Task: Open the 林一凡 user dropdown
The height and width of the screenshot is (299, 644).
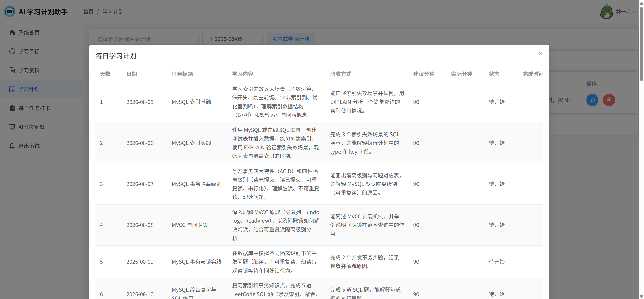Action: (626, 12)
